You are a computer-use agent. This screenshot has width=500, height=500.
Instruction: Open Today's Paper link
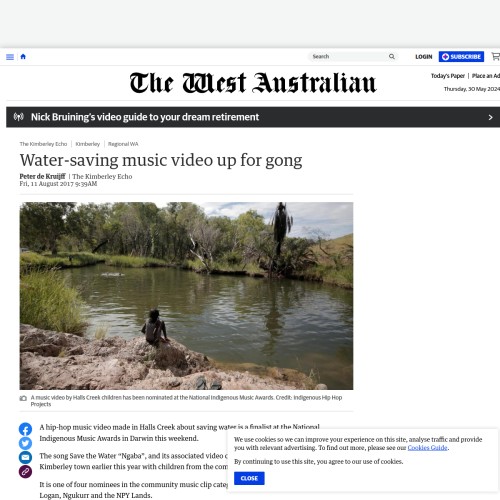(x=448, y=76)
